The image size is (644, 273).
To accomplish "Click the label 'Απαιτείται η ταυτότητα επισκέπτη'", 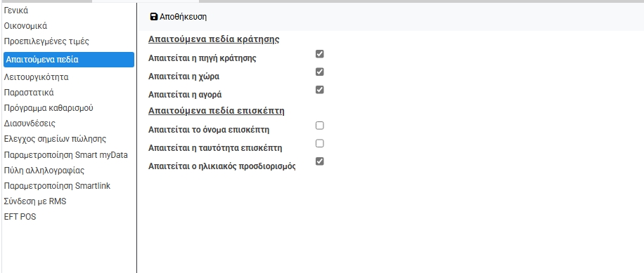I will 215,148.
